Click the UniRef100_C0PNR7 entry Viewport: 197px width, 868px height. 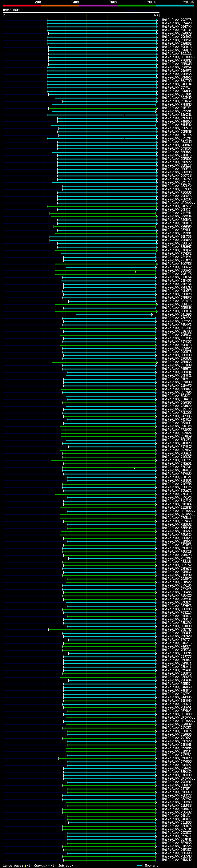177,78
